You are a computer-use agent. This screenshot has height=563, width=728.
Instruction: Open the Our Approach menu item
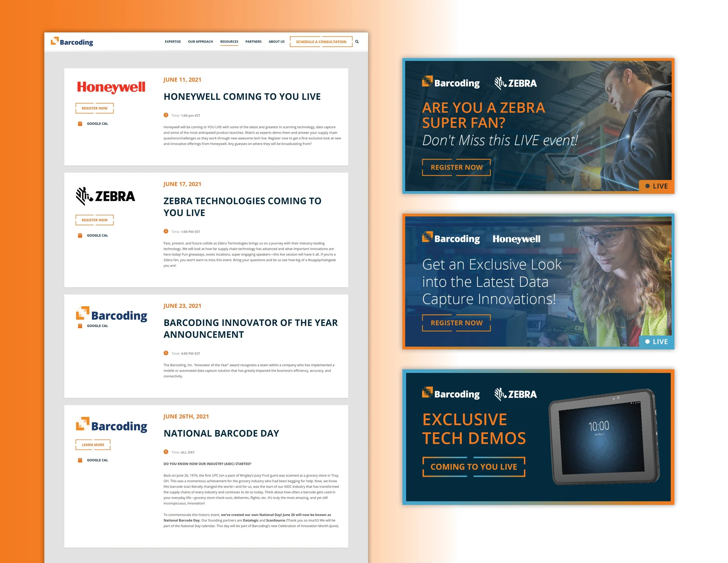200,42
